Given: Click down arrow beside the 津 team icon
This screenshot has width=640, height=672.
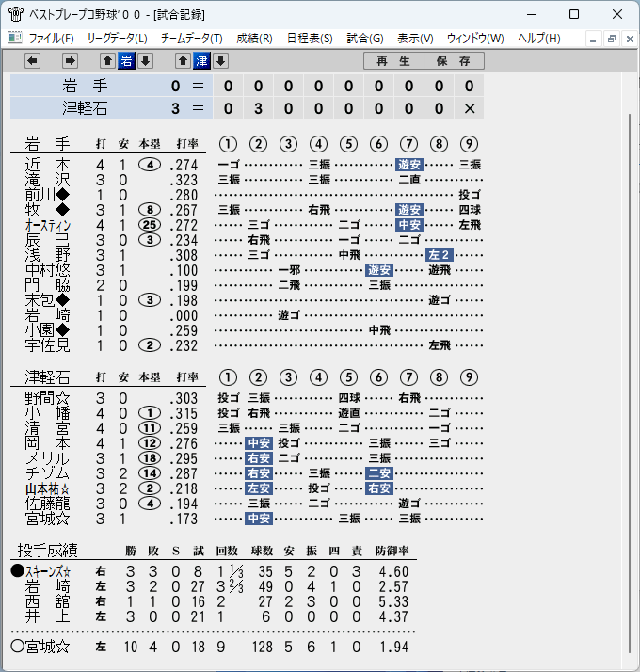Looking at the screenshot, I should 221,61.
